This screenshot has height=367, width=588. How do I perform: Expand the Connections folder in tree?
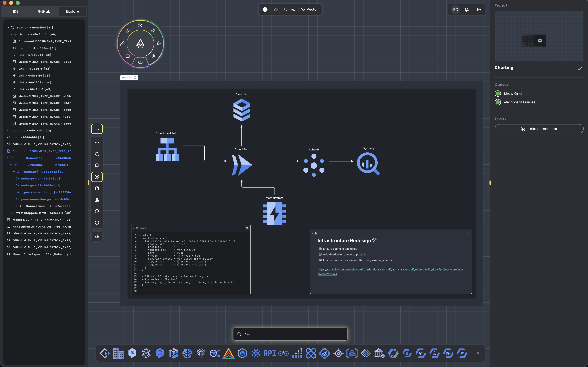point(11,206)
